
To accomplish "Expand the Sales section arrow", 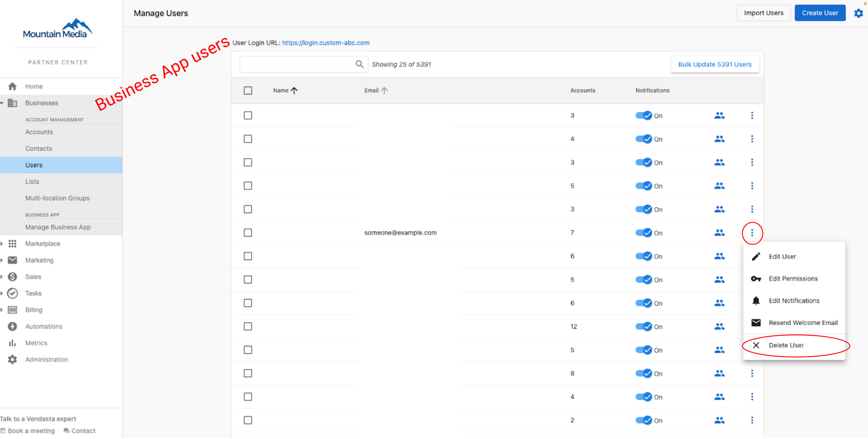I will 2,277.
